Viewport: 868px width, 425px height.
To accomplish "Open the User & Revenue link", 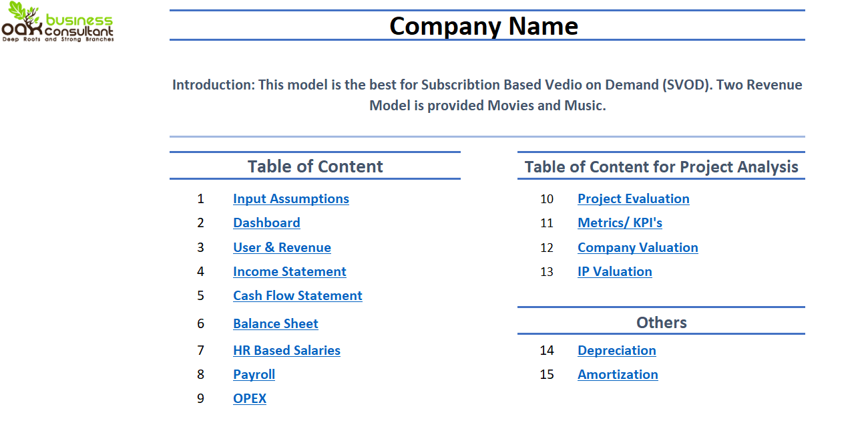I will pos(282,247).
